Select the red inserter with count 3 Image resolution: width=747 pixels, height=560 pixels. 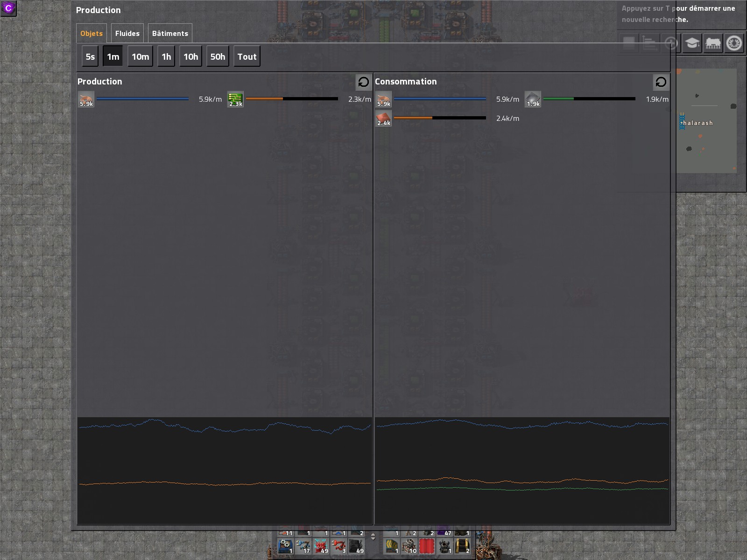pyautogui.click(x=338, y=546)
